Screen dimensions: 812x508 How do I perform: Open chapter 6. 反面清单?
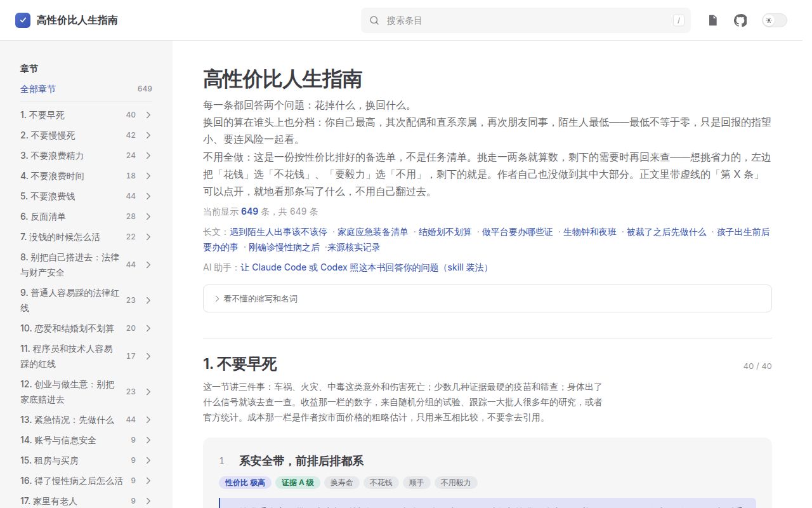coord(43,217)
